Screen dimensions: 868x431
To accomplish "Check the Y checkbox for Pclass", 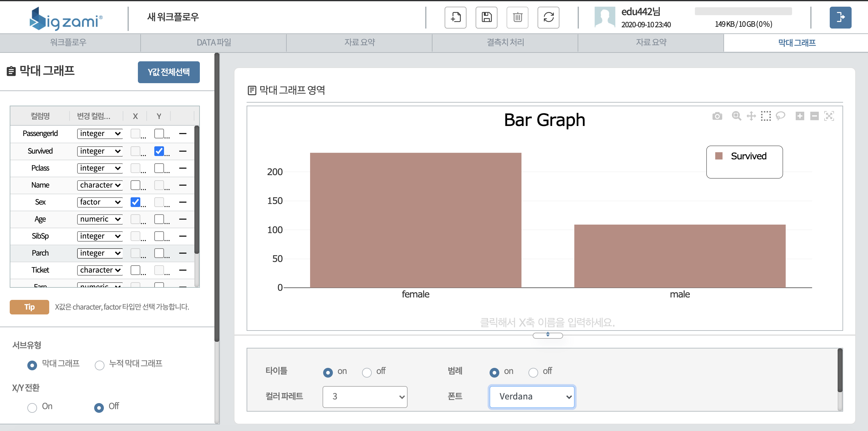I will coord(159,168).
